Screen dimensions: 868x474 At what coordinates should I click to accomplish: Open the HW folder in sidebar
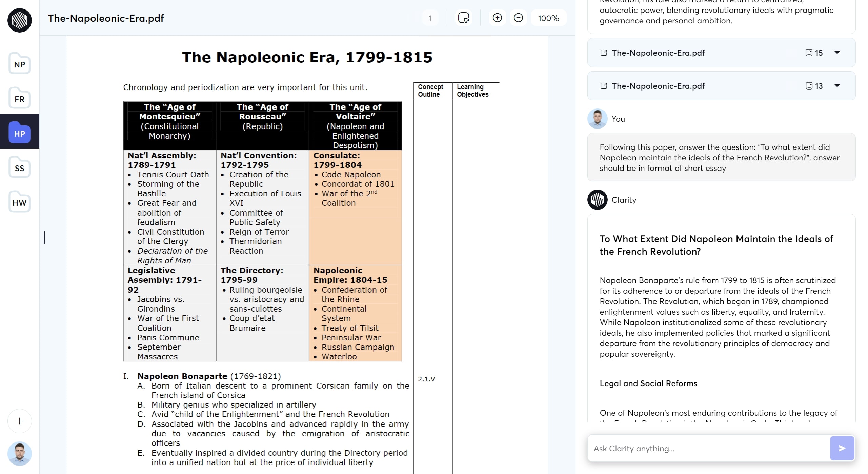tap(20, 202)
